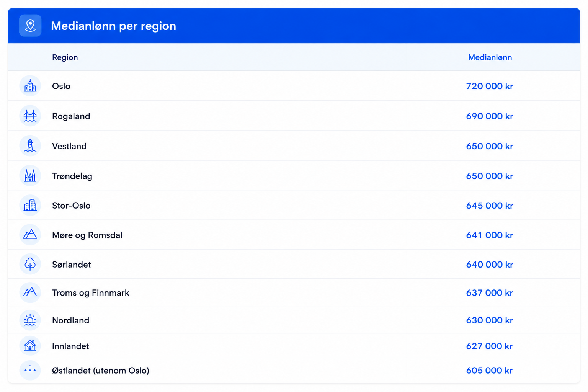Click the Oslo region name
588x392 pixels.
pos(61,86)
